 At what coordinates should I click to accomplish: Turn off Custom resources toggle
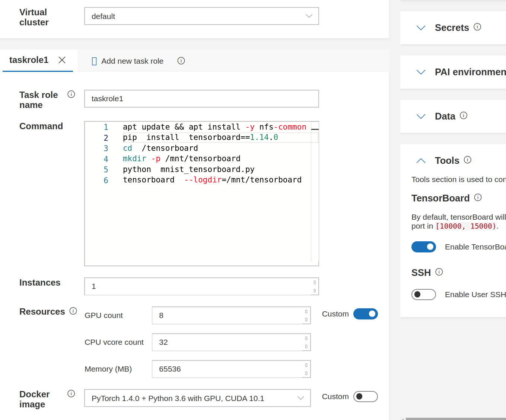coord(365,314)
